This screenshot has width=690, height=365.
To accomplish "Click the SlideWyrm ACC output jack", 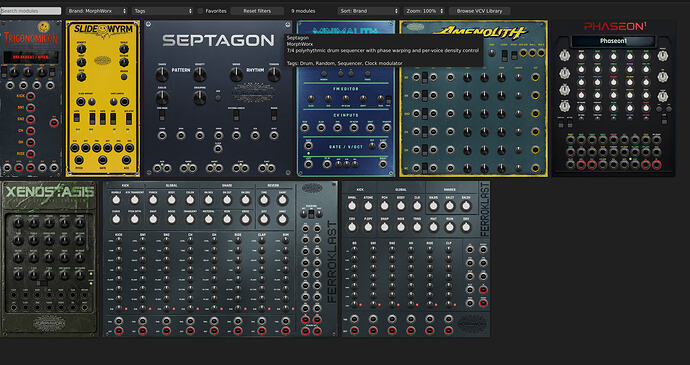I will coord(126,160).
